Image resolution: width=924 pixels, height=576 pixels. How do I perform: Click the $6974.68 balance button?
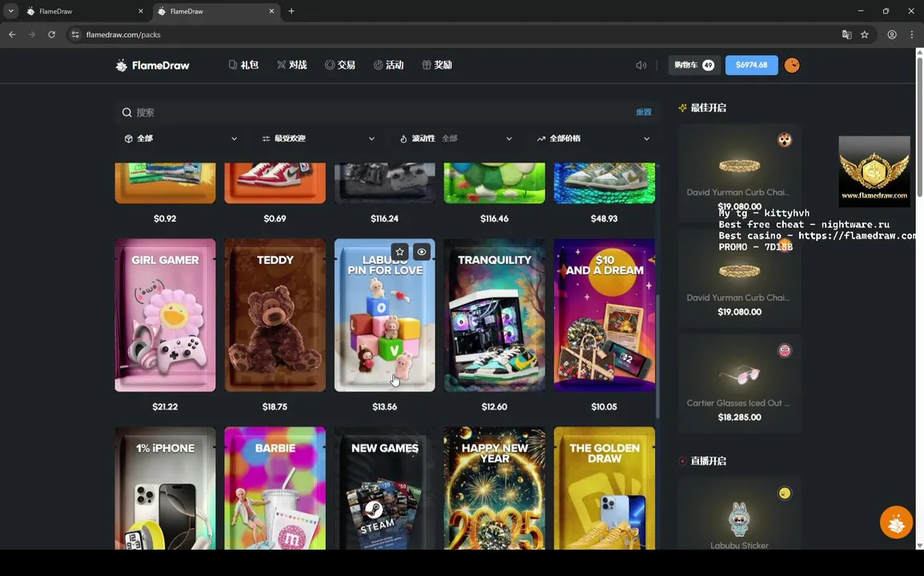pos(751,66)
